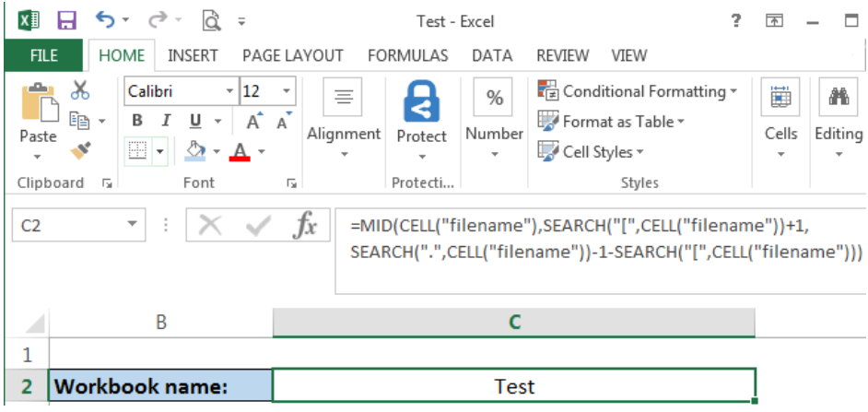Click the Undo arrow icon
The width and height of the screenshot is (868, 412).
[x=105, y=20]
